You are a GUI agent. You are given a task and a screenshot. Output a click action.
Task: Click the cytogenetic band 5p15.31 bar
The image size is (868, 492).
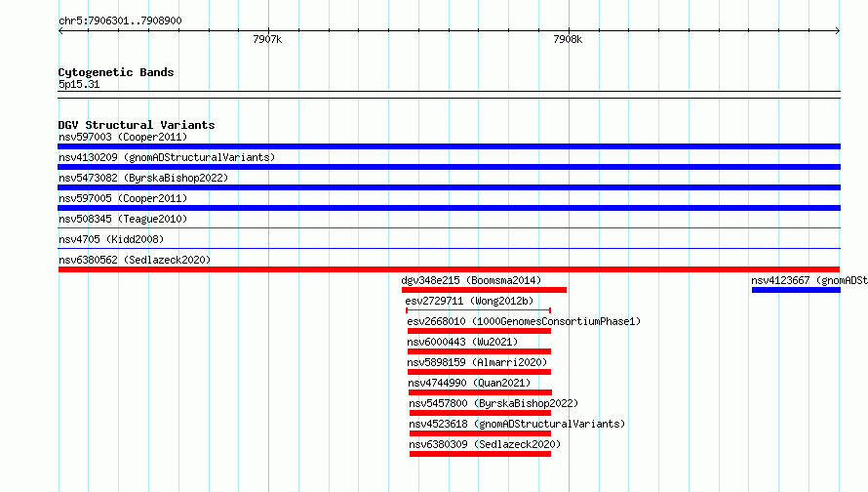449,95
